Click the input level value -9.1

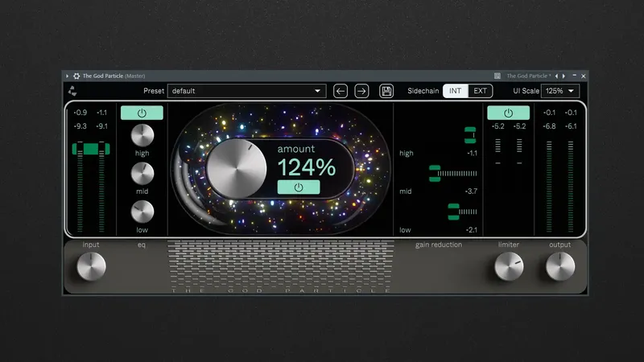[101, 126]
